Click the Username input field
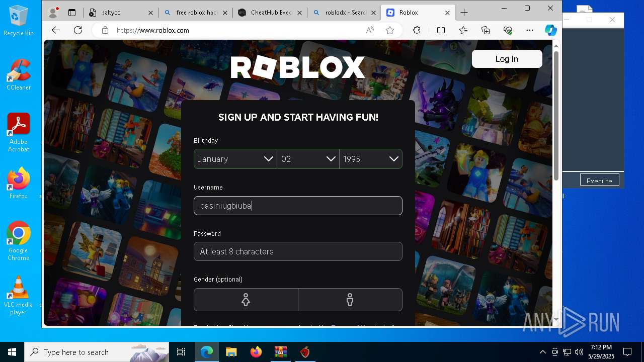Screen dimensions: 644x362 [298, 206]
